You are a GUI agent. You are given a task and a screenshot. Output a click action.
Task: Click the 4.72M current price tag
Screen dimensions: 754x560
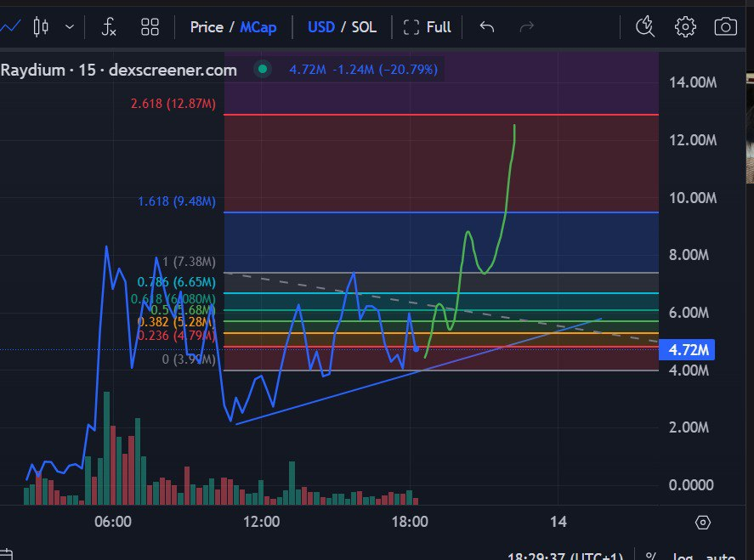click(x=687, y=349)
